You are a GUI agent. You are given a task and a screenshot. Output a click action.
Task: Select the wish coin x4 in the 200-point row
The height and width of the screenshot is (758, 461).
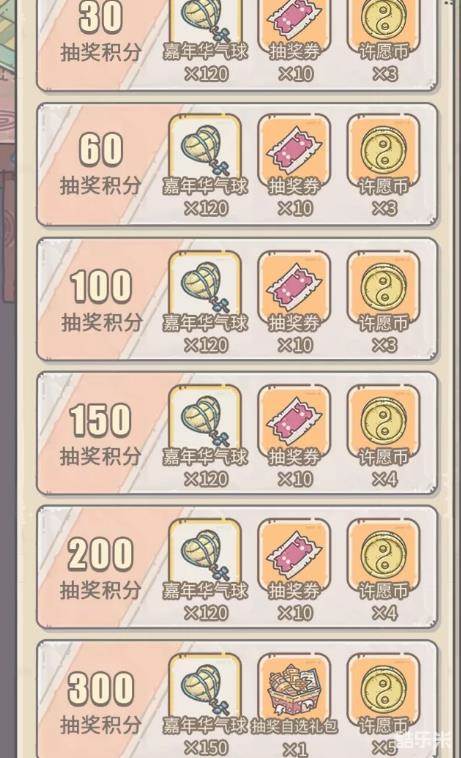[x=384, y=555]
